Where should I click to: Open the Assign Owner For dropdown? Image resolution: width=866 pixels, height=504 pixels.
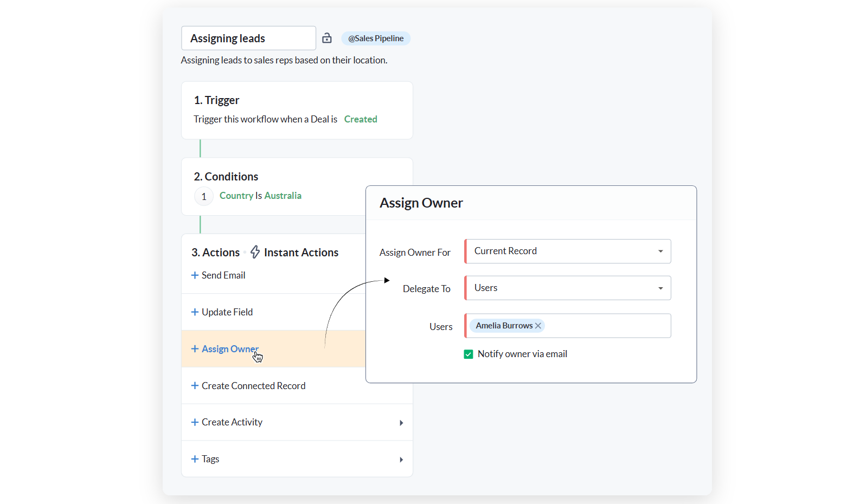coord(568,251)
